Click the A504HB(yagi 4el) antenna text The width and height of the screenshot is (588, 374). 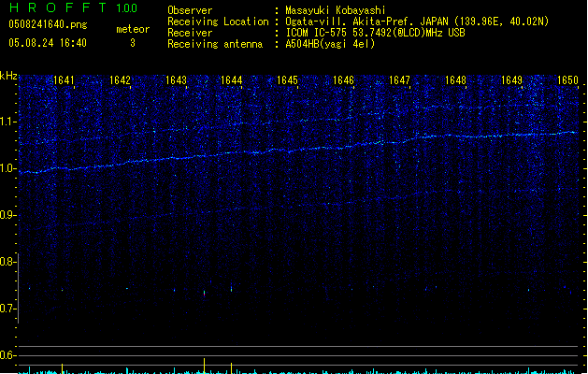(x=330, y=44)
